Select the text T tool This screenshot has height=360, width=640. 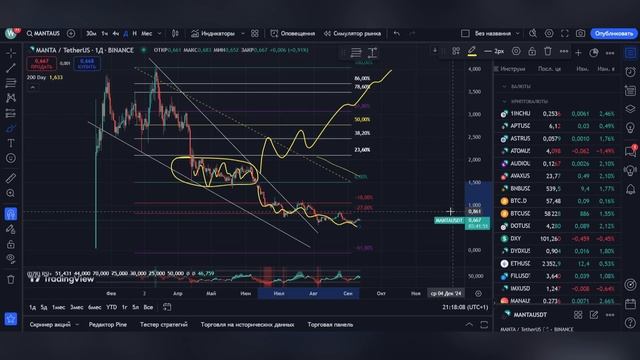[x=11, y=143]
